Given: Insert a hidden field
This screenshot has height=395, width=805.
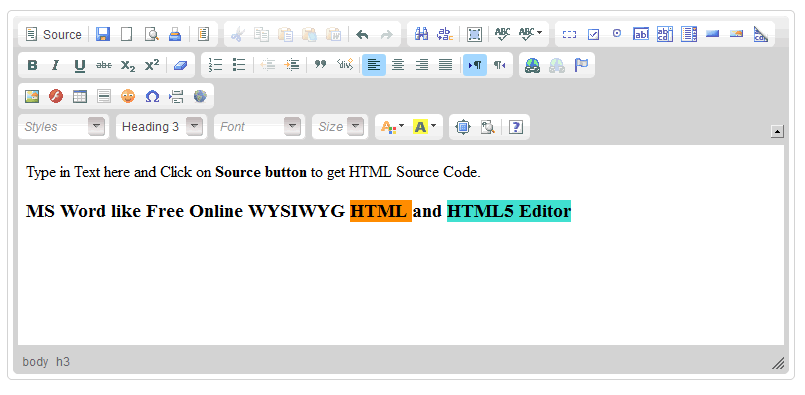Looking at the screenshot, I should click(x=760, y=34).
